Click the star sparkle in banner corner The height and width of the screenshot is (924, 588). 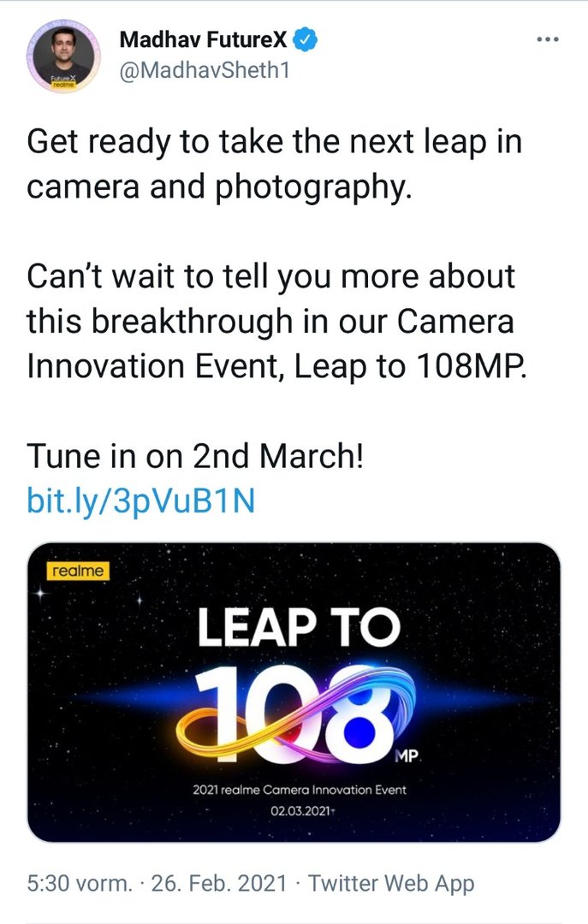pos(40,594)
